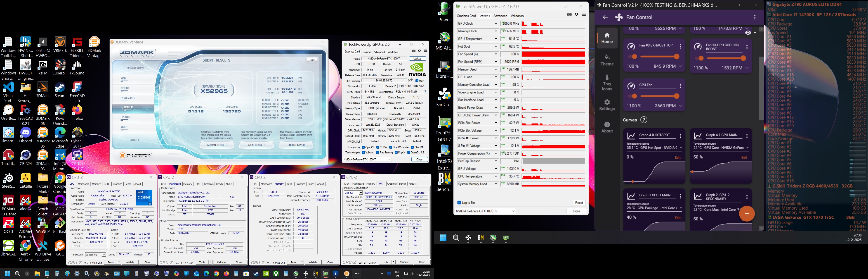This screenshot has height=279, width=868.
Task: Toggle CUDA checkbox in GPU-Z
Action: click(x=377, y=147)
